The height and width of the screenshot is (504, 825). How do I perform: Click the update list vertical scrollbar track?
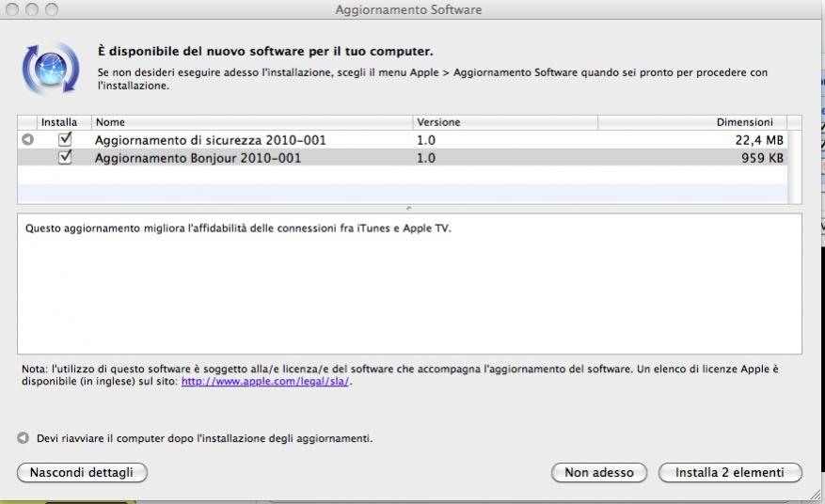point(795,166)
